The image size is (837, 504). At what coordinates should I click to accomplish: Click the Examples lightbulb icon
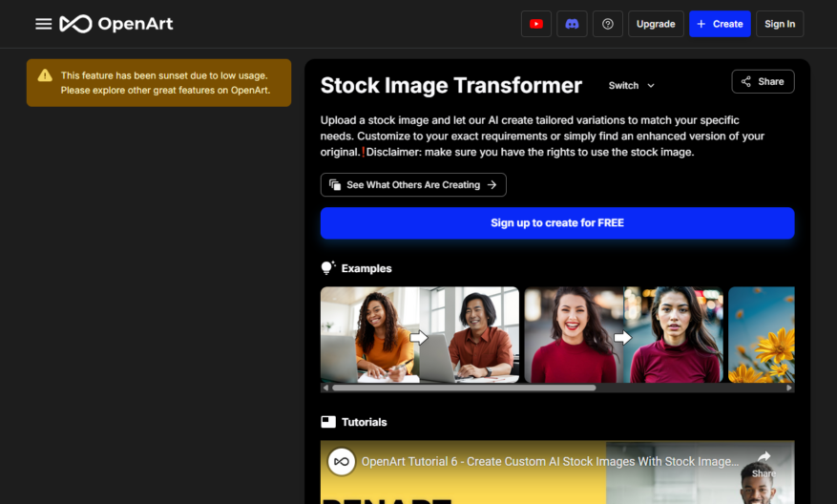point(327,268)
